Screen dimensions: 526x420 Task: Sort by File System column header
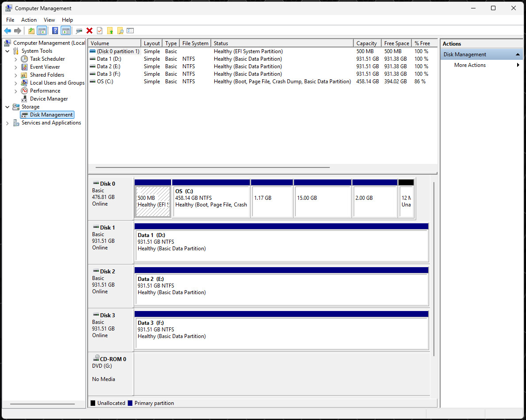[195, 43]
